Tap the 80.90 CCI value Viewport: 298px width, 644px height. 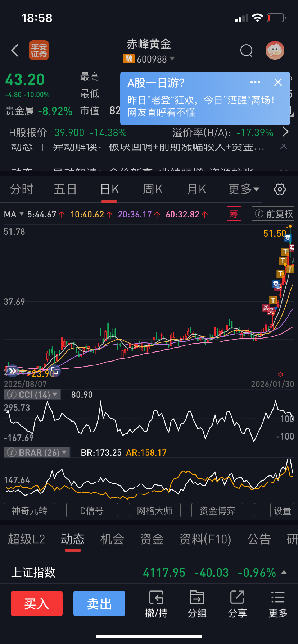[x=82, y=395]
